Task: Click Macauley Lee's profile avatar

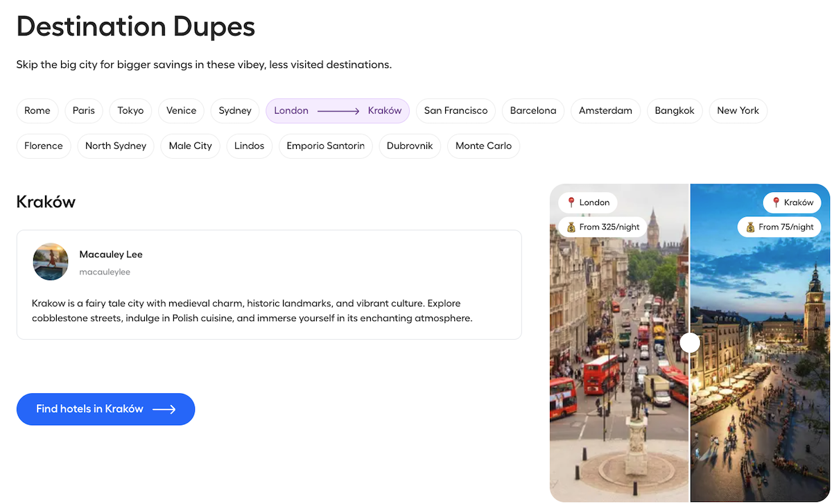Action: coord(51,261)
